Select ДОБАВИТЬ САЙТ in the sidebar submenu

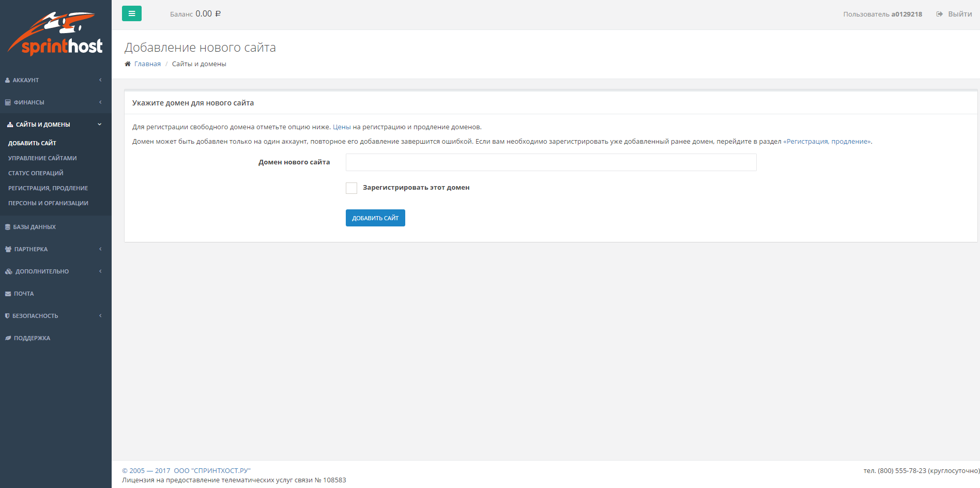pyautogui.click(x=32, y=143)
